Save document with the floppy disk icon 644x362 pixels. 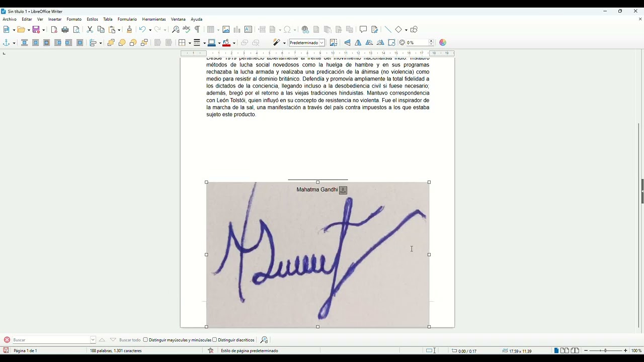36,30
